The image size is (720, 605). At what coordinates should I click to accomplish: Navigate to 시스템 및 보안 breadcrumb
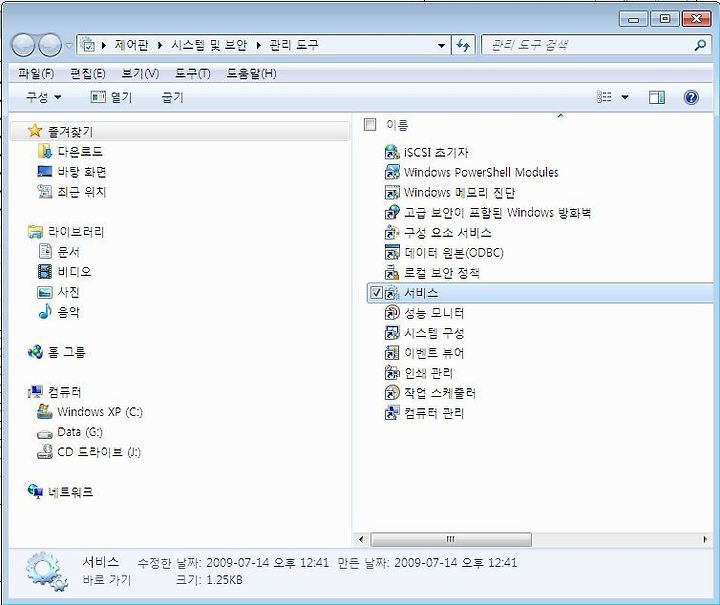coord(209,45)
